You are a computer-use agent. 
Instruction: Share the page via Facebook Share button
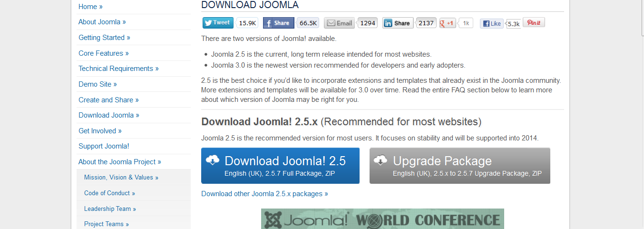click(x=278, y=23)
